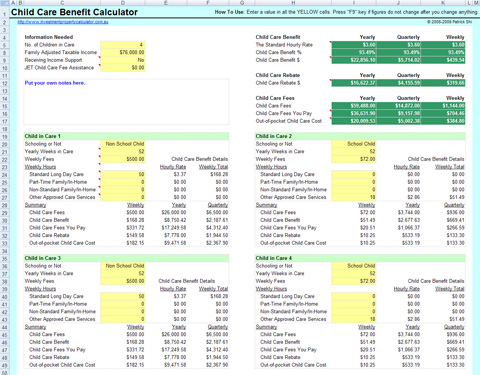Open Child in Care 4 Schooling 'School Child' cell

(x=354, y=266)
